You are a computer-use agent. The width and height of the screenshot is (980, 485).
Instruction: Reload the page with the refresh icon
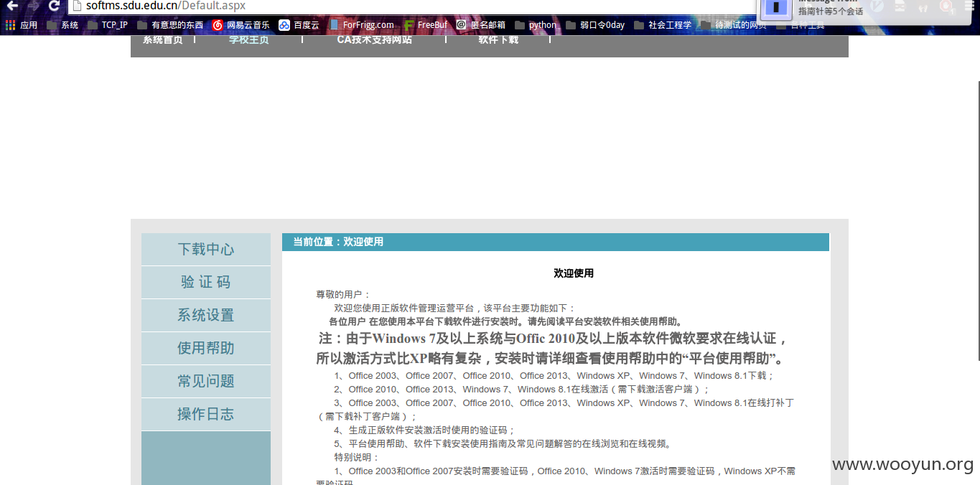54,6
